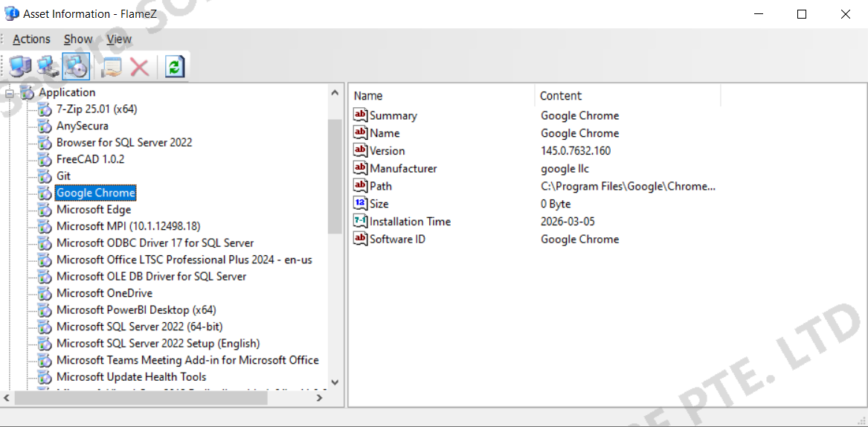868x427 pixels.
Task: Select Microsoft OLE DB Driver for SQL Server
Action: point(151,276)
